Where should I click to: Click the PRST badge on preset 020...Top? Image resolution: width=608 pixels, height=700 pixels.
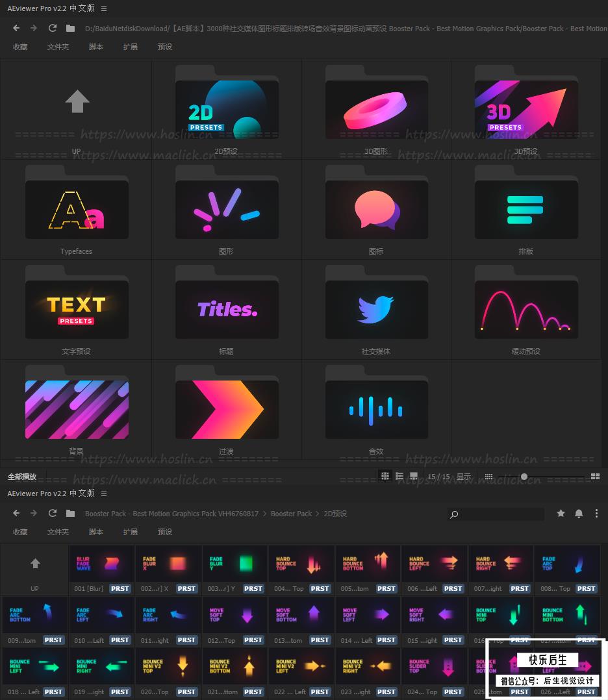pos(186,692)
